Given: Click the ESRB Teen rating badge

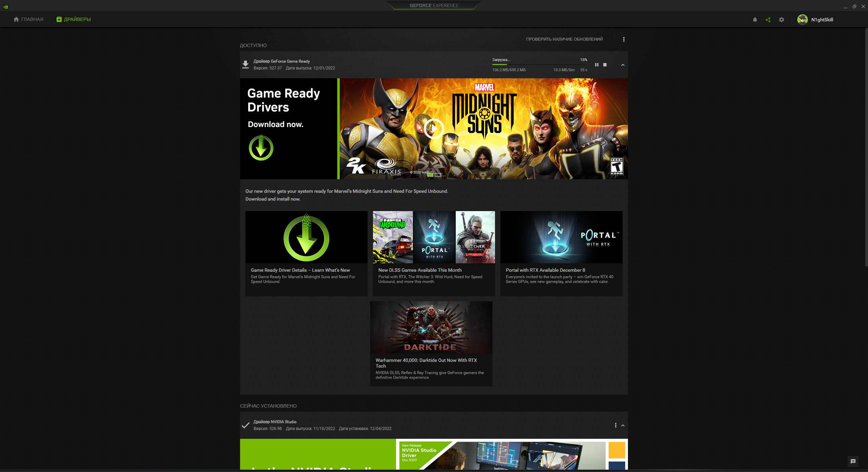Looking at the screenshot, I should (x=617, y=166).
